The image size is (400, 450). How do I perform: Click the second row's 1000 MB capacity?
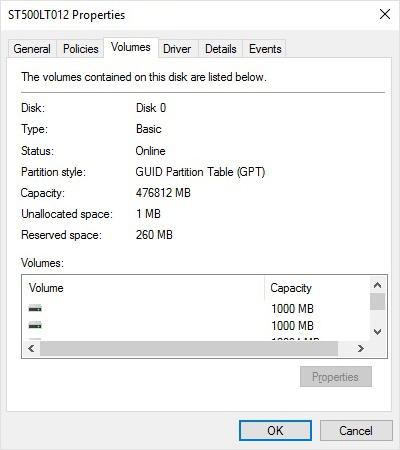tap(292, 326)
